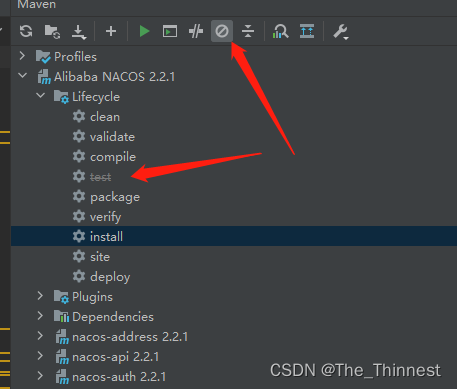Select the deploy lifecycle goal

pyautogui.click(x=110, y=277)
